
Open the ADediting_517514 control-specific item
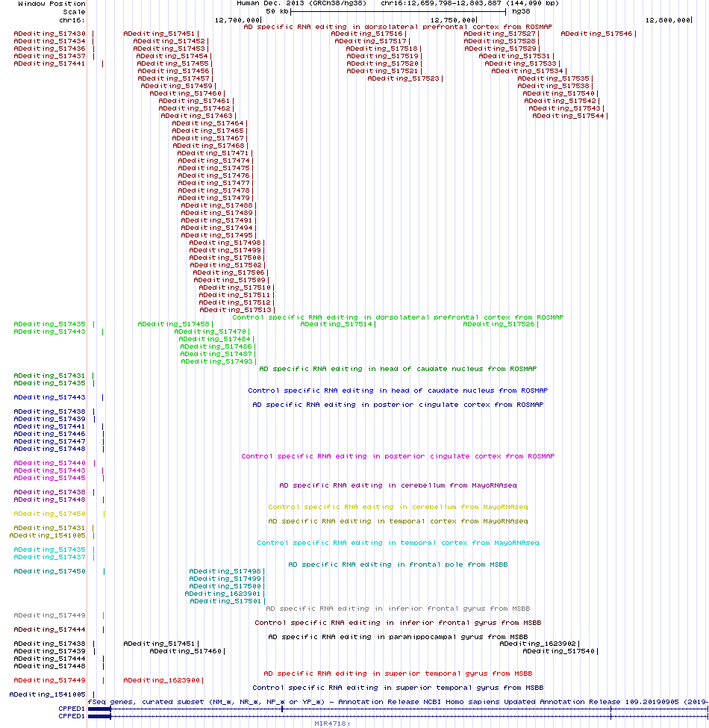click(x=336, y=325)
